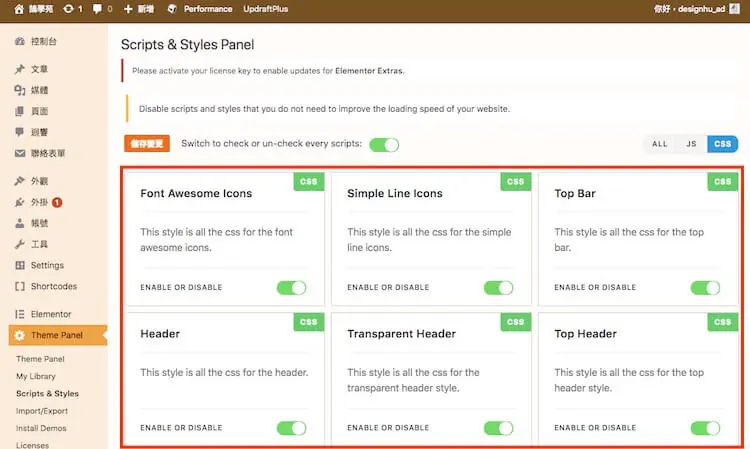Open the My Library submenu link
The image size is (750, 449).
click(36, 376)
